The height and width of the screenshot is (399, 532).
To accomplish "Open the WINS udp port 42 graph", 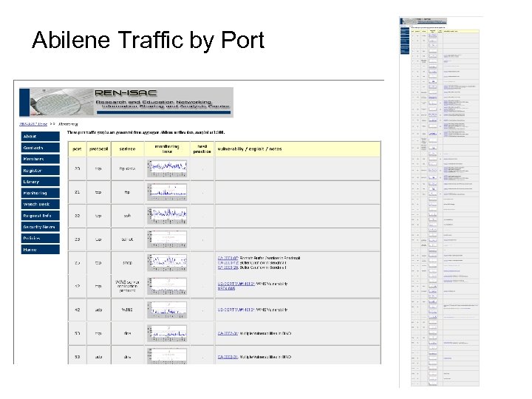I will tap(167, 310).
